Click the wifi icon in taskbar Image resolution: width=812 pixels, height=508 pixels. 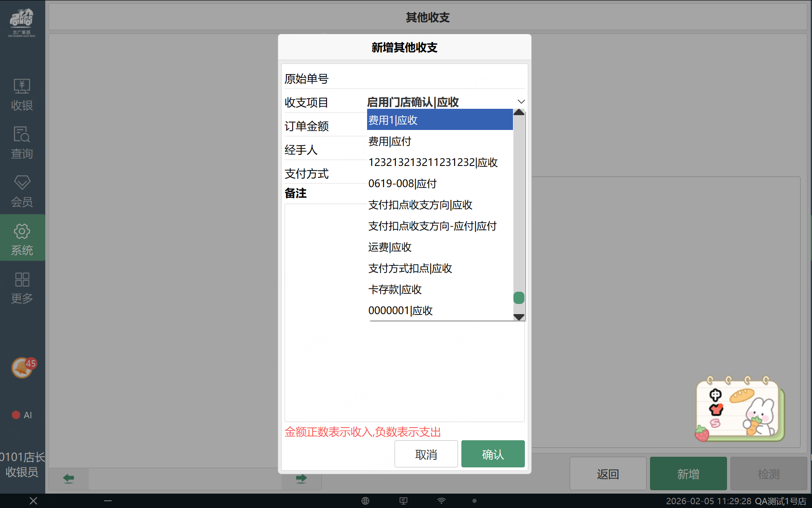tap(441, 501)
